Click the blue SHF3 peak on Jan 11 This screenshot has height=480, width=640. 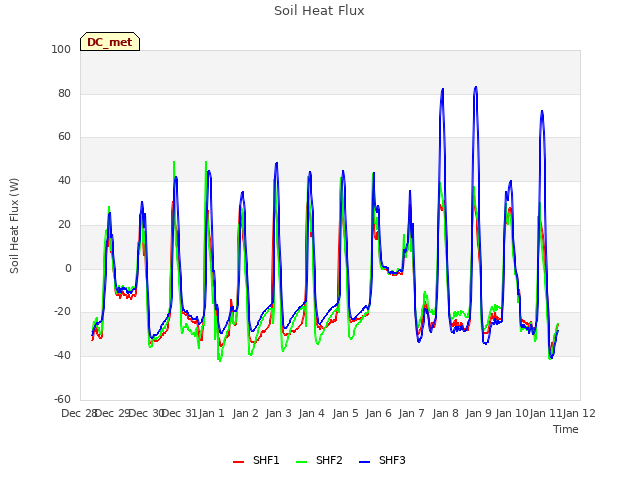click(542, 111)
